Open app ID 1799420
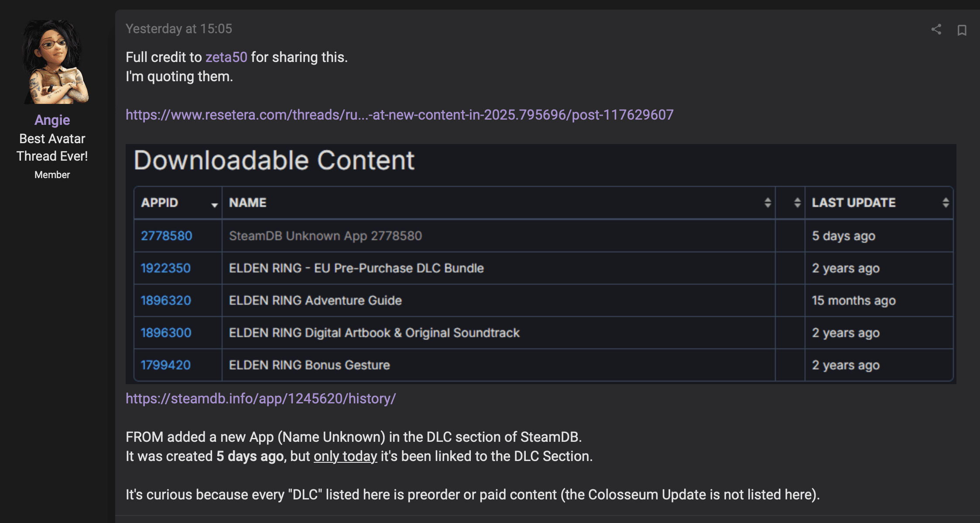 pos(166,365)
